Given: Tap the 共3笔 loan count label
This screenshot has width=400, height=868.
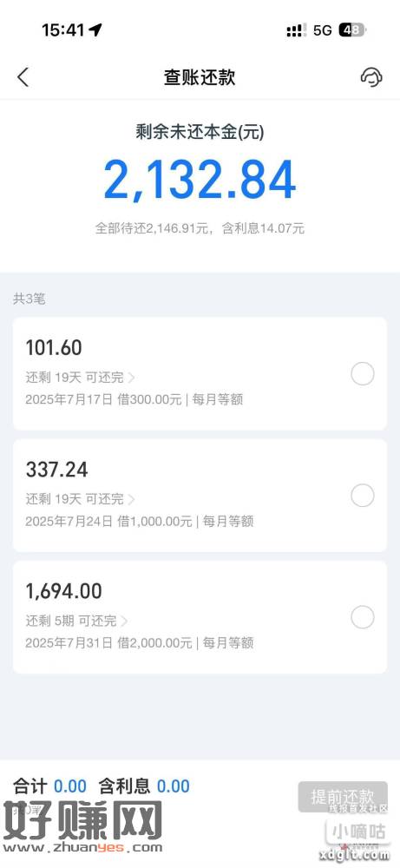Looking at the screenshot, I should coord(30,299).
